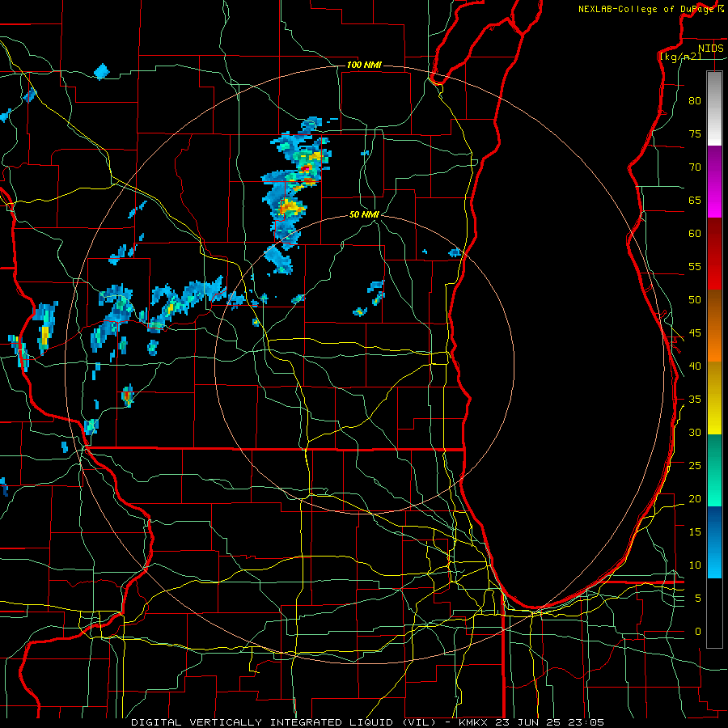Select the white-gray top segment of color bar

pyautogui.click(x=714, y=108)
